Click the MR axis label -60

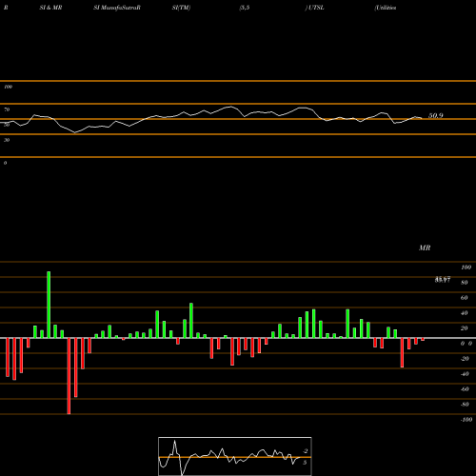(x=465, y=389)
